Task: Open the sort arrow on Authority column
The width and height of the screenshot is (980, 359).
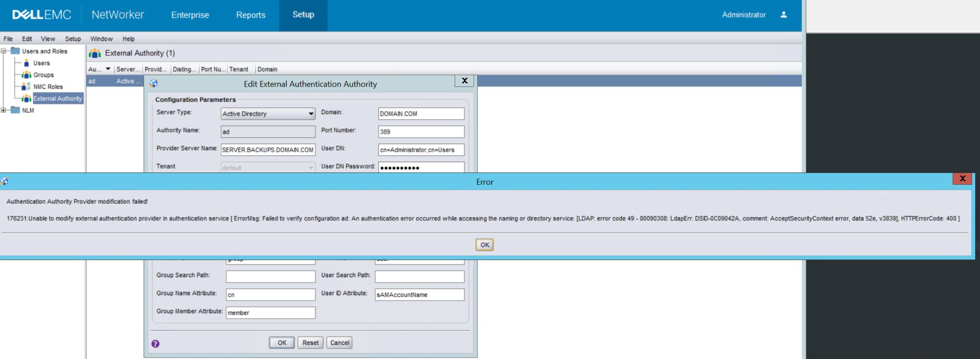Action: pyautogui.click(x=108, y=69)
